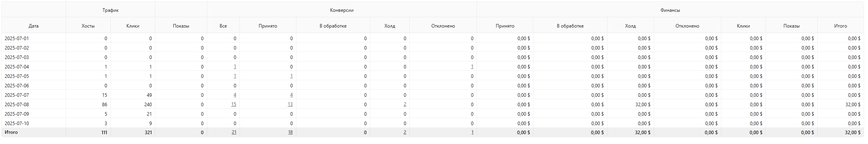
Task: Click the Все conversions column header
Action: pyautogui.click(x=223, y=26)
